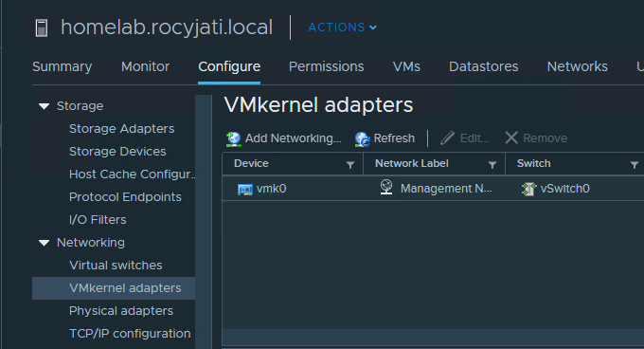644x349 pixels.
Task: Click the vSwitch0 text cell
Action: tap(564, 189)
